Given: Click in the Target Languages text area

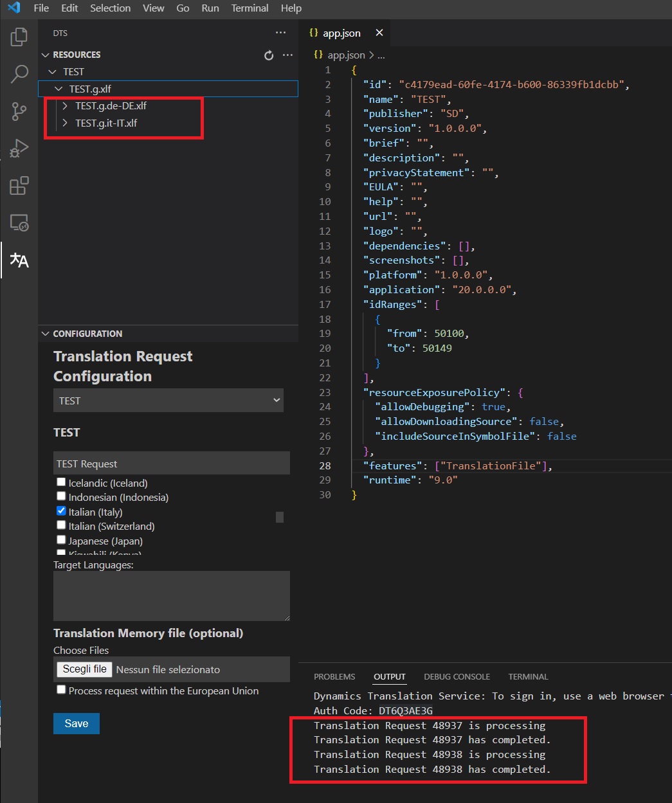Looking at the screenshot, I should pyautogui.click(x=171, y=596).
